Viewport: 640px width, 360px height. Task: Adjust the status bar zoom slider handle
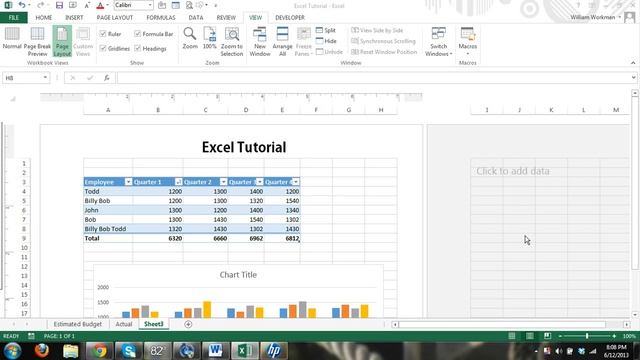pyautogui.click(x=587, y=336)
